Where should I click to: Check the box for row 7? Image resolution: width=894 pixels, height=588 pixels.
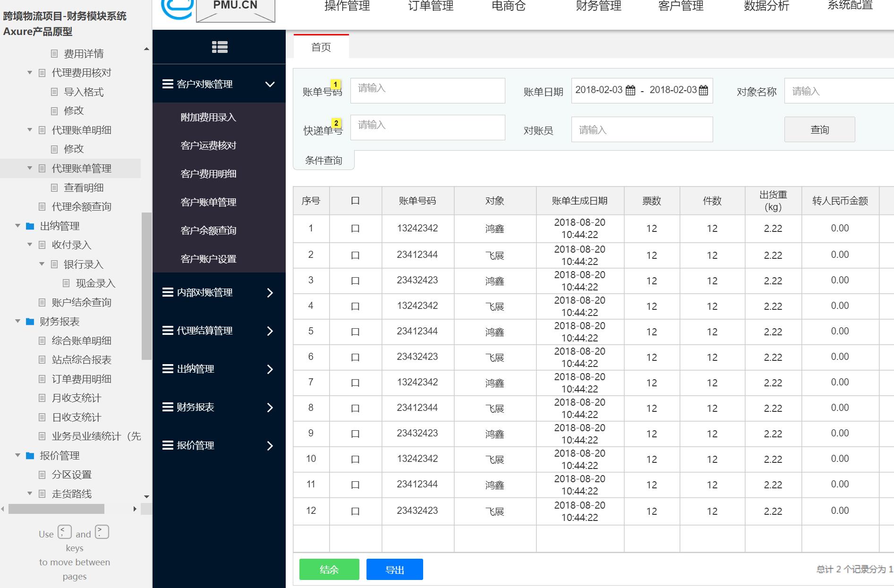pyautogui.click(x=356, y=383)
